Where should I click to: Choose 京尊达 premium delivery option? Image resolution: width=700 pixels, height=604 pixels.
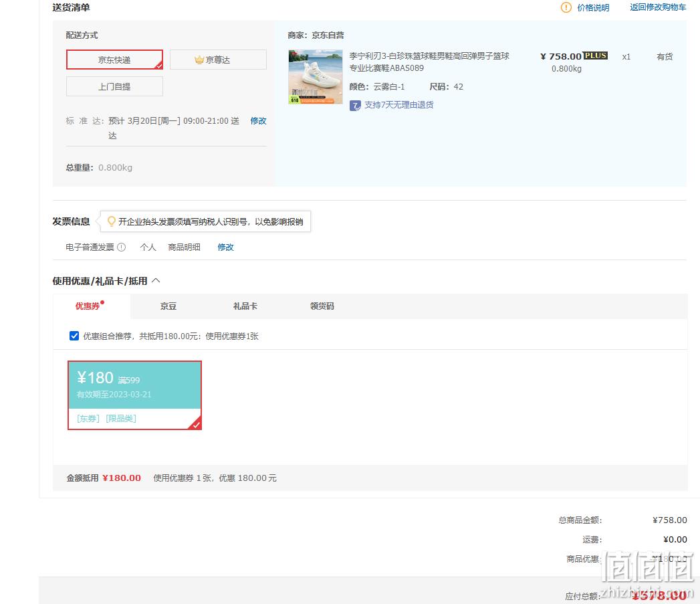click(218, 60)
